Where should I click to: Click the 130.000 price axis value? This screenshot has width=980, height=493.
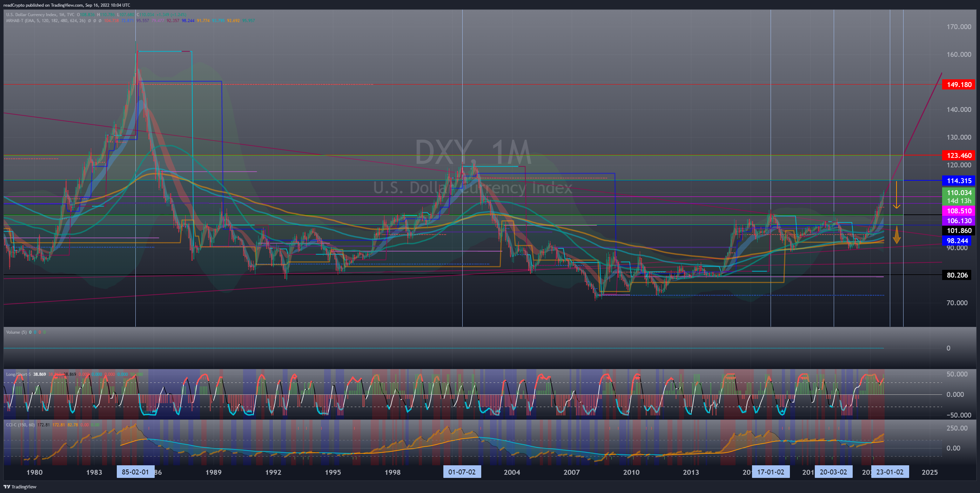tap(959, 138)
